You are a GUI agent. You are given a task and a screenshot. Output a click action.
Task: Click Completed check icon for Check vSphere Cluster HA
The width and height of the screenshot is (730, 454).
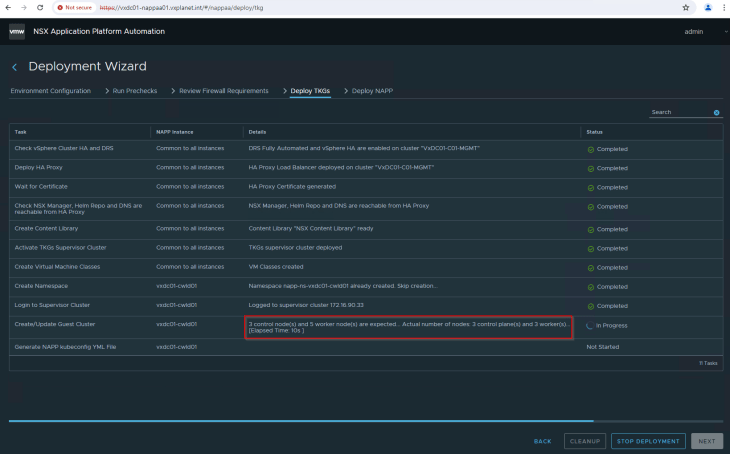(591, 149)
